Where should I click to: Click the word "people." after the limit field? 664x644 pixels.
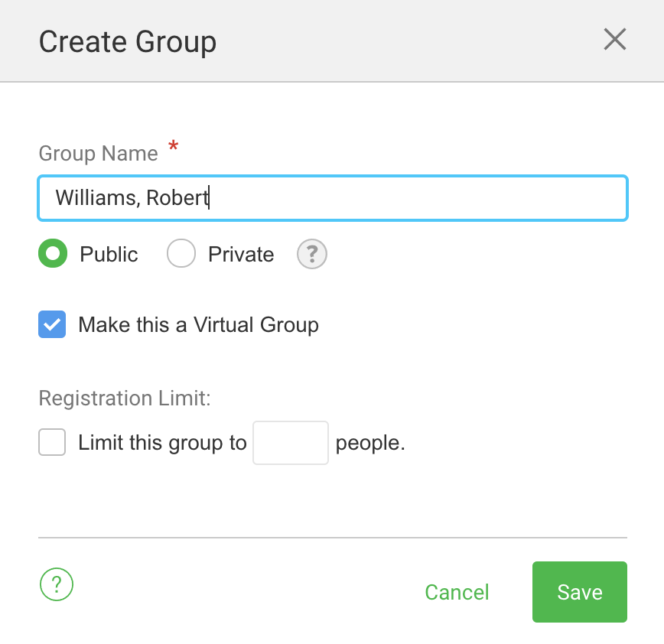pos(370,443)
